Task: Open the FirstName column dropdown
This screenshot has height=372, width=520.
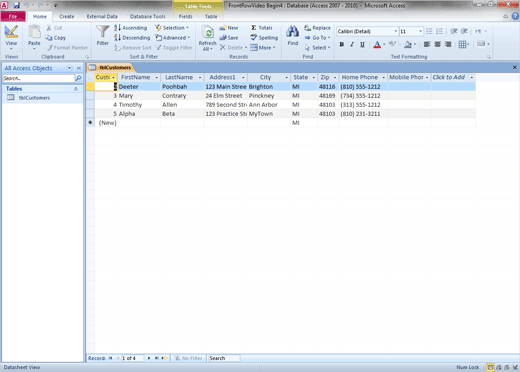Action: click(x=156, y=77)
